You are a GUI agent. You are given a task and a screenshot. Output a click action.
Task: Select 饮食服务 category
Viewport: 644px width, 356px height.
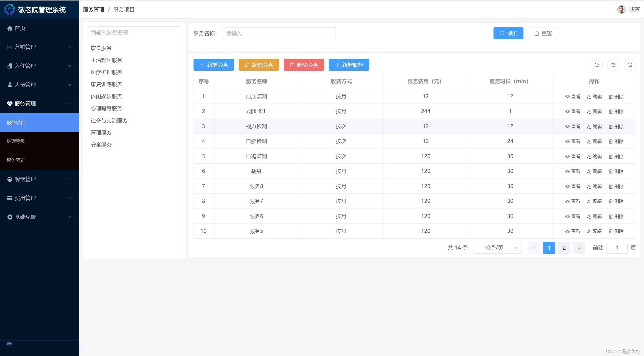click(x=101, y=48)
